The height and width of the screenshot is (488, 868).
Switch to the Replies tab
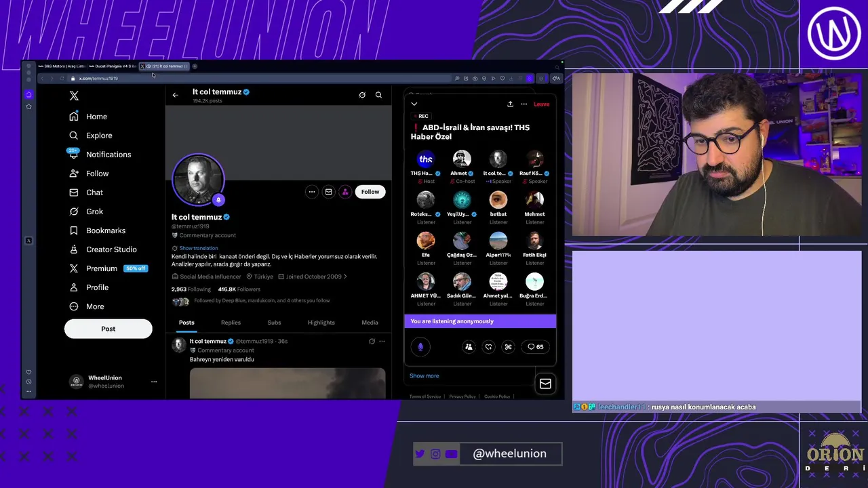point(231,323)
